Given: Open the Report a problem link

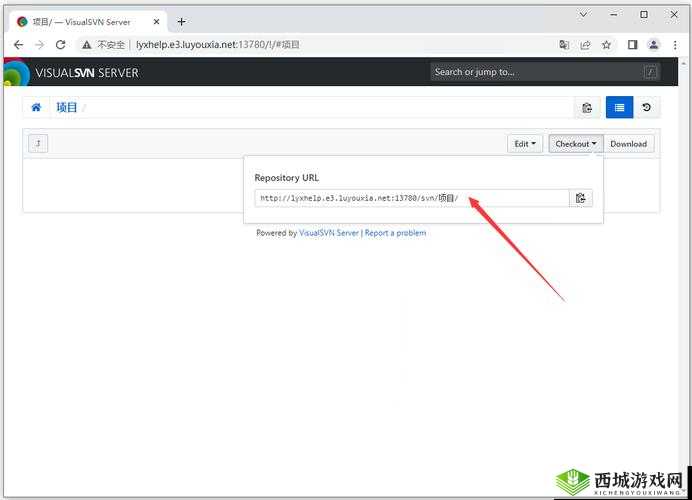Looking at the screenshot, I should click(395, 233).
